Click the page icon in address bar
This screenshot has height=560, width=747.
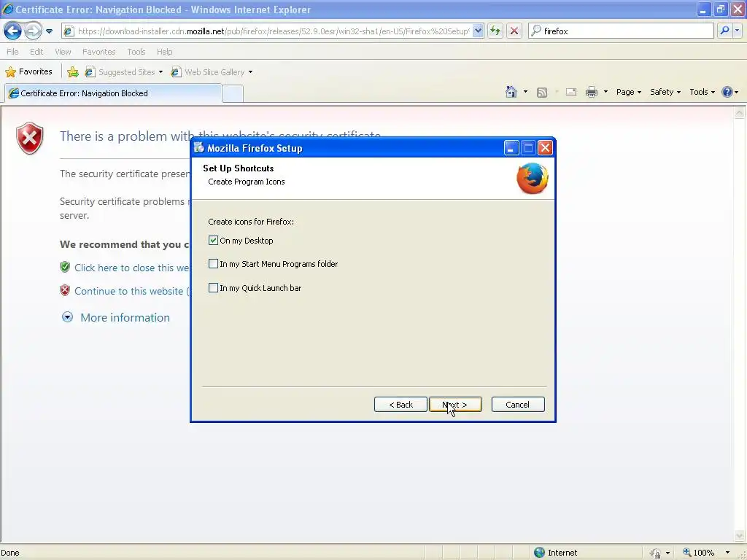pos(69,31)
